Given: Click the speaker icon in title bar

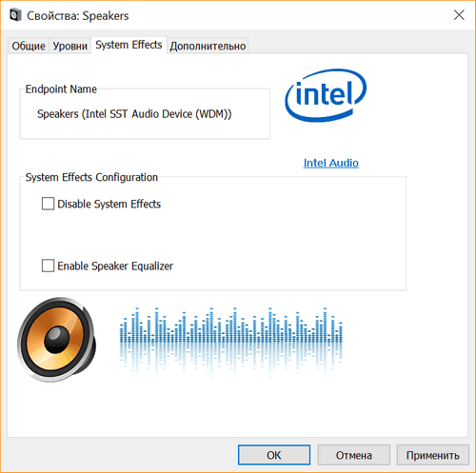Looking at the screenshot, I should [x=15, y=15].
